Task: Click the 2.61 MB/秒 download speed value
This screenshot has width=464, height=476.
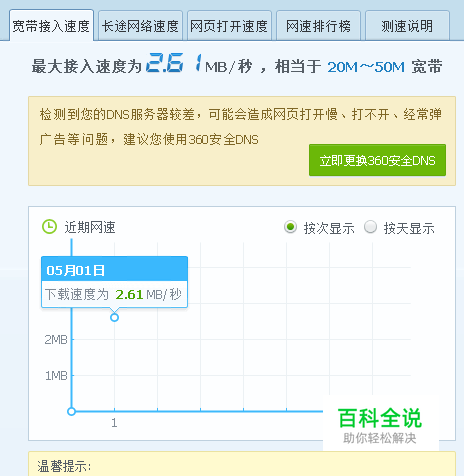Action: (148, 294)
